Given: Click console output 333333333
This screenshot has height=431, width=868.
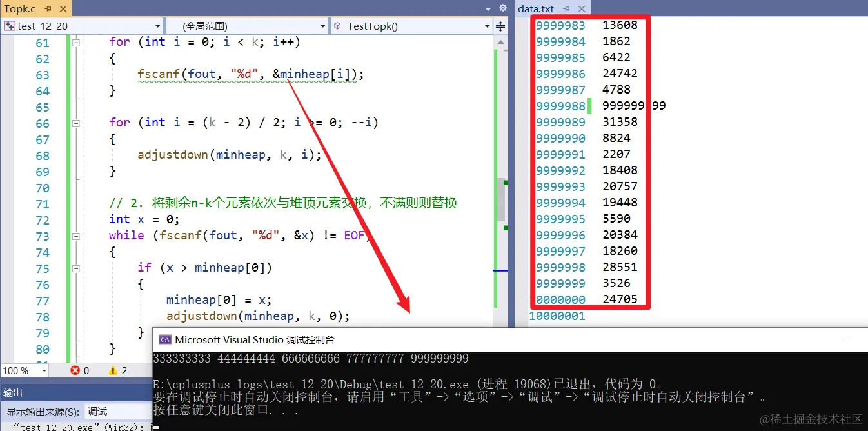Looking at the screenshot, I should [x=182, y=359].
